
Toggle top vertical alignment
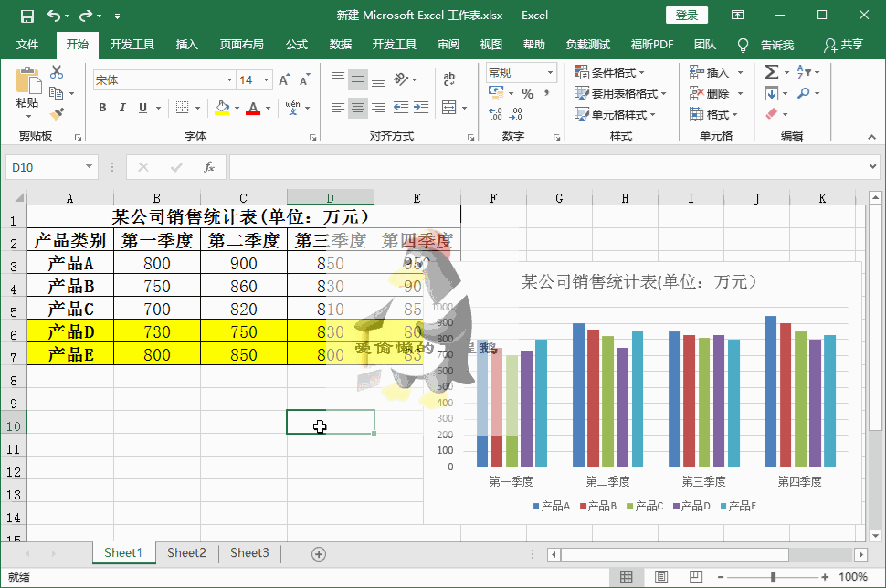[338, 76]
